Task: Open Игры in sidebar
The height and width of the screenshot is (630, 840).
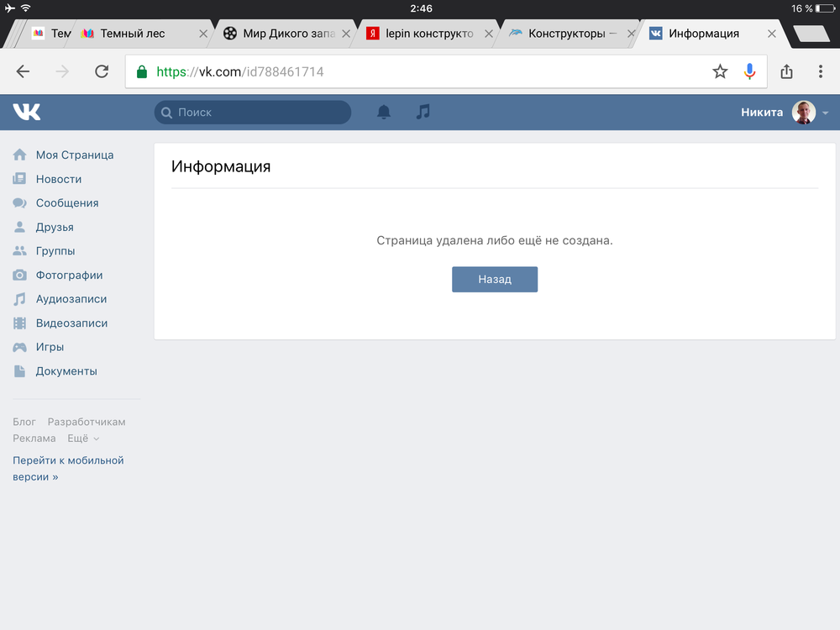Action: point(50,347)
